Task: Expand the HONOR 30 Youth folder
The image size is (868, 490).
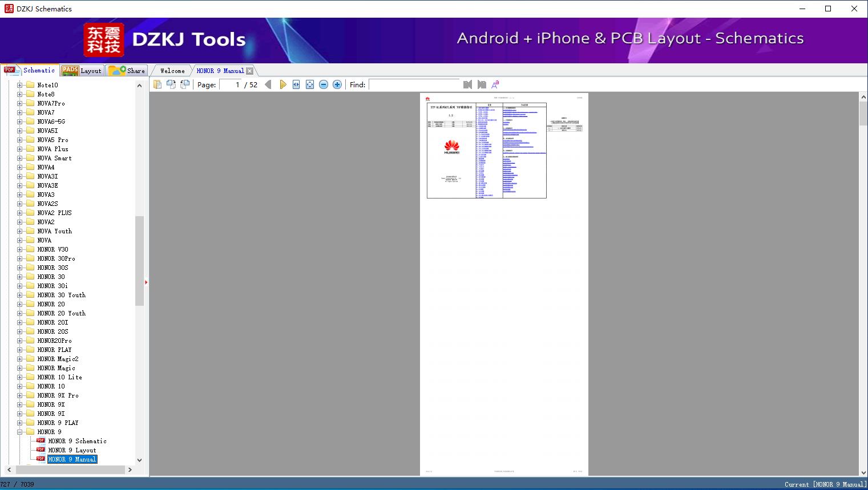Action: pos(20,295)
